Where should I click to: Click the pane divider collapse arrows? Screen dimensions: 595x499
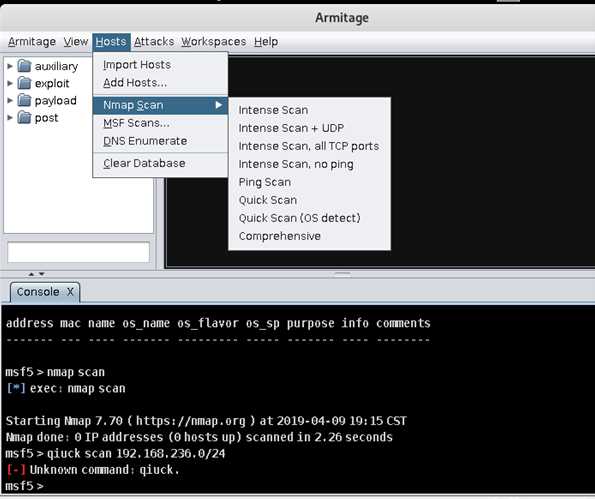click(36, 274)
